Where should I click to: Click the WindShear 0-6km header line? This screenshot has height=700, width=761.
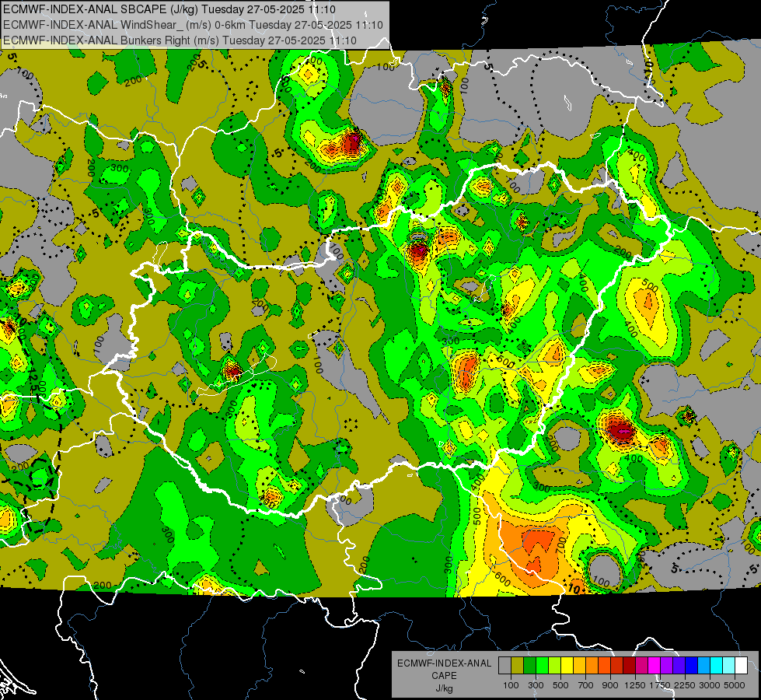pos(193,25)
